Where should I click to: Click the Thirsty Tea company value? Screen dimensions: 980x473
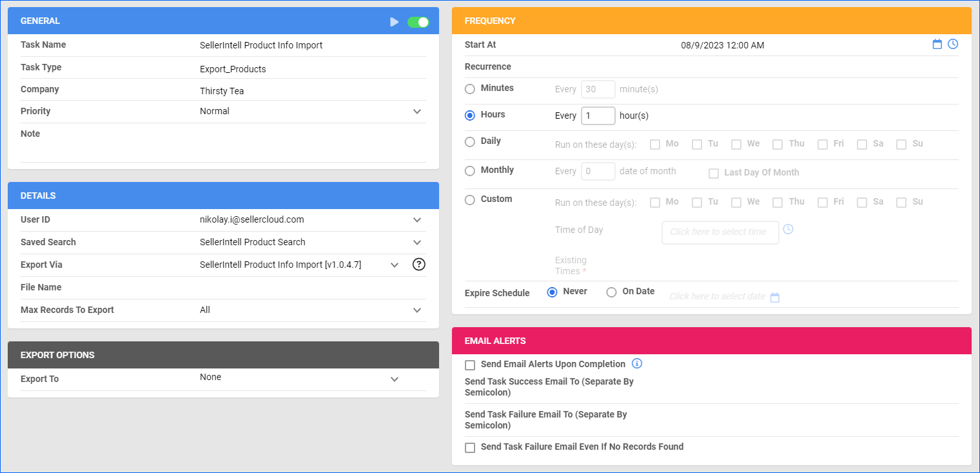tap(222, 91)
